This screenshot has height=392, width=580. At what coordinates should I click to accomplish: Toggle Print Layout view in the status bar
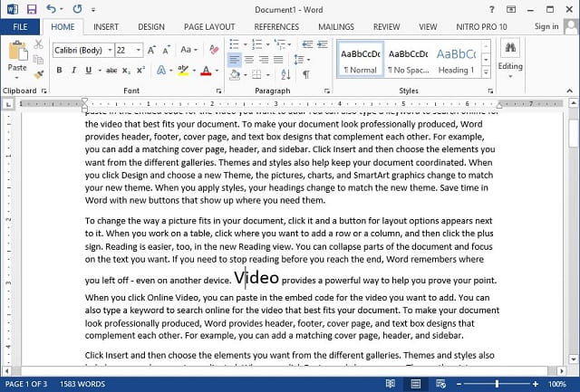416,384
